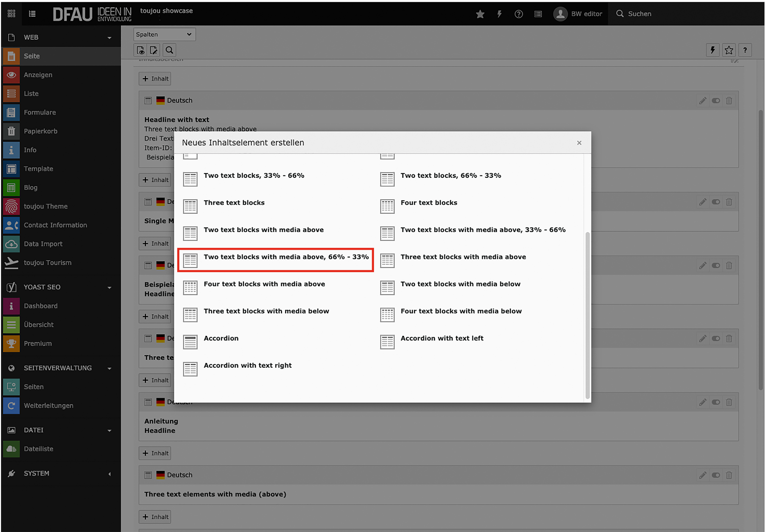Click the Contact Information icon
Image resolution: width=765 pixels, height=532 pixels.
[11, 225]
